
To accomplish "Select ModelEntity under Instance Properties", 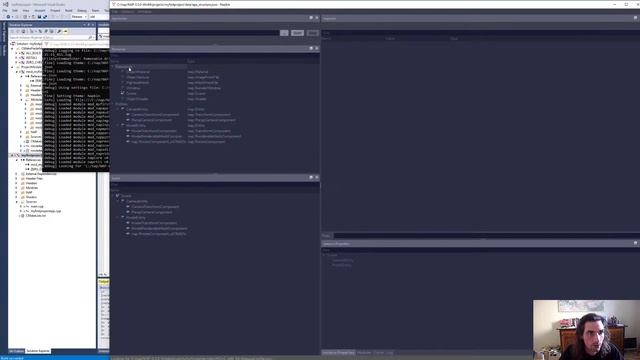I will 342,265.
